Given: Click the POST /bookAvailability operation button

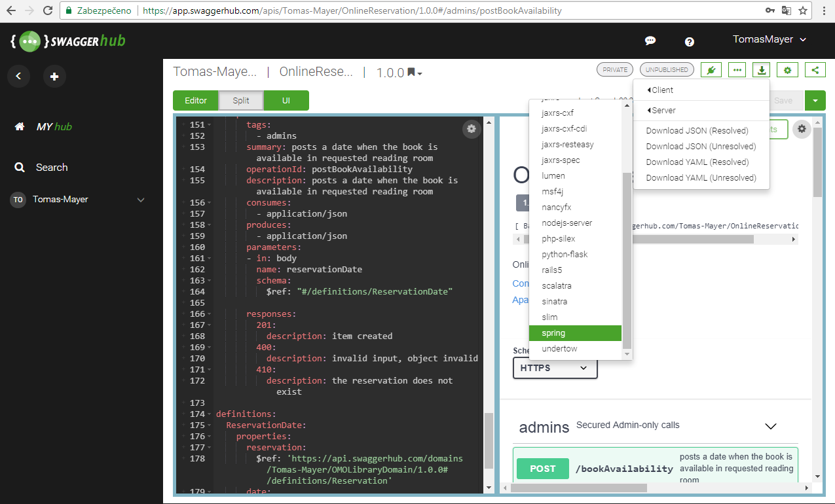Looking at the screenshot, I should (542, 469).
